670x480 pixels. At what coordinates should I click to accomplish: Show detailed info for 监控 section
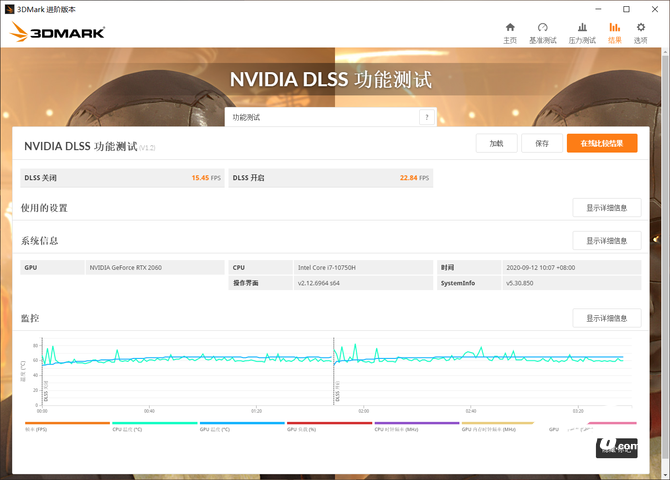coord(606,318)
